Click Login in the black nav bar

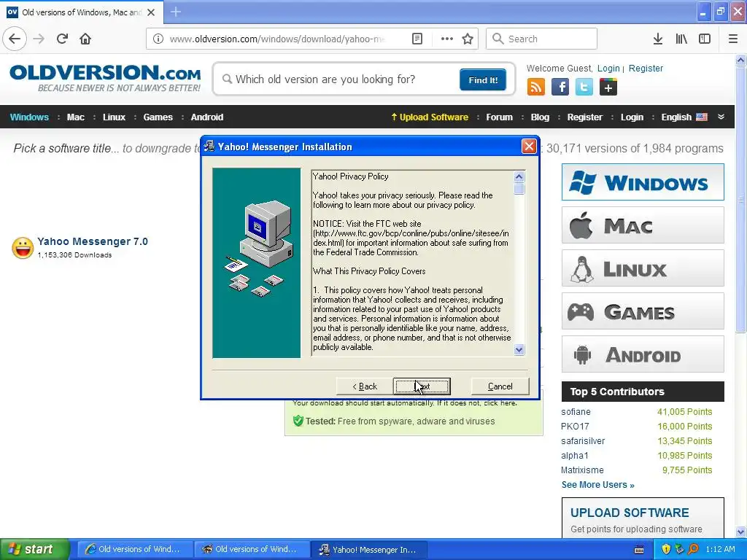click(x=632, y=117)
